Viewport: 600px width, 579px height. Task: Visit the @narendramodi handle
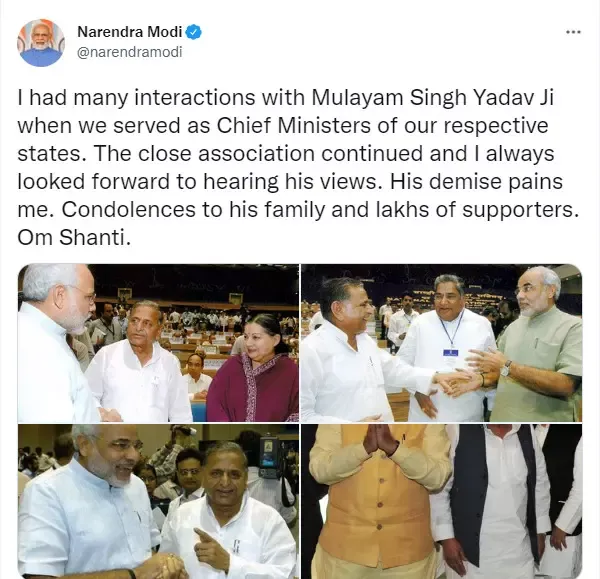coord(130,52)
